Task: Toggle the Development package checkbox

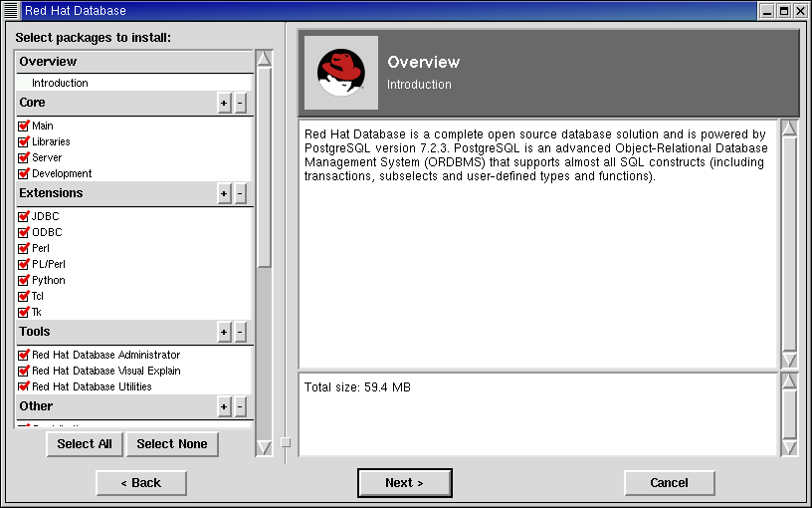Action: click(23, 173)
